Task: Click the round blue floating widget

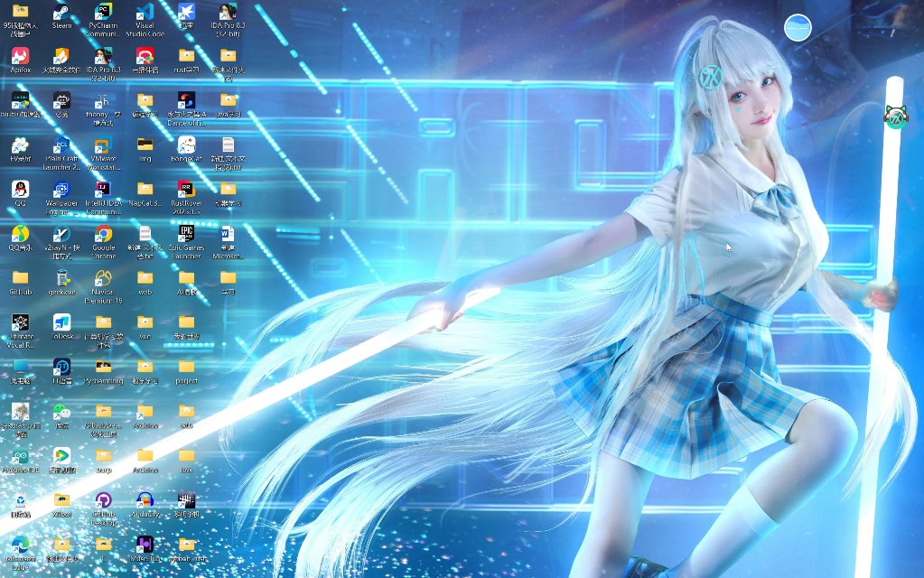Action: pos(798,28)
